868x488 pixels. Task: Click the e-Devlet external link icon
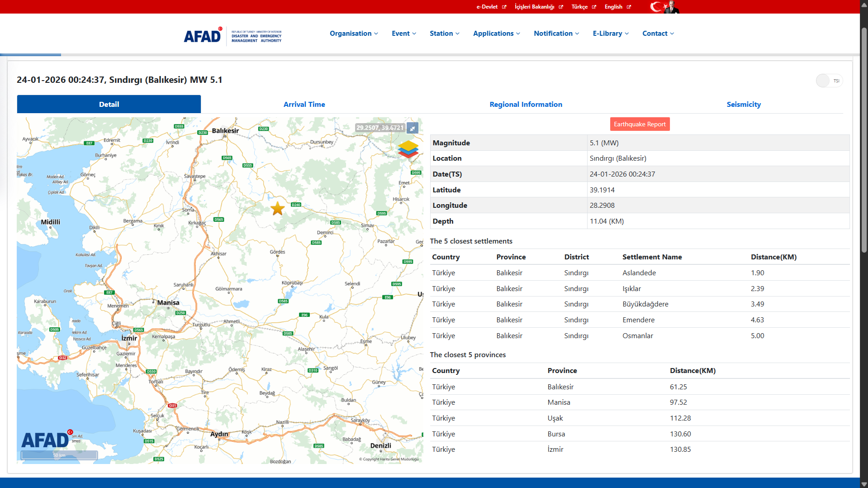[x=504, y=7]
